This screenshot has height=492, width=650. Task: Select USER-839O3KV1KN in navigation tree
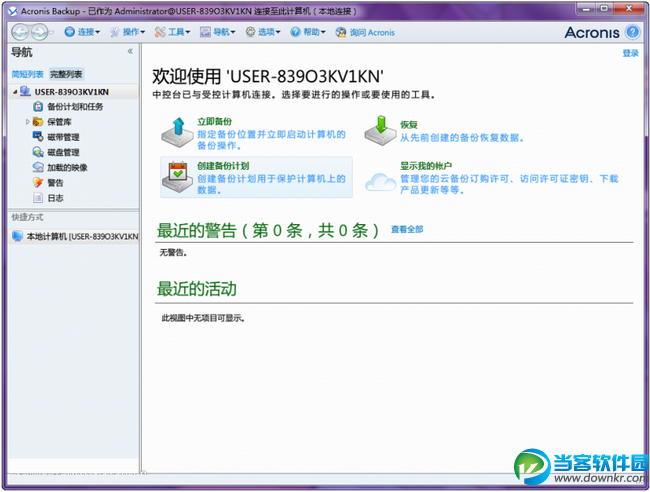coord(72,92)
